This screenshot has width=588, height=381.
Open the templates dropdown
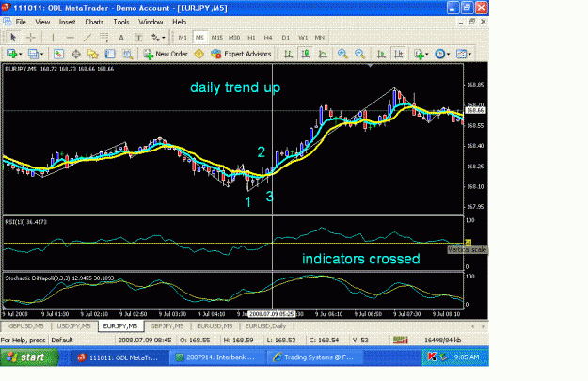464,54
